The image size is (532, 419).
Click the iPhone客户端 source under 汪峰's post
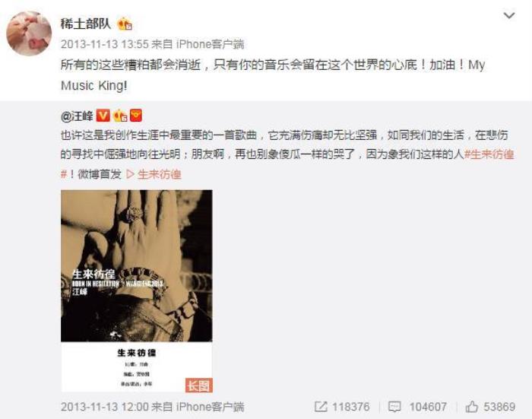click(x=210, y=407)
